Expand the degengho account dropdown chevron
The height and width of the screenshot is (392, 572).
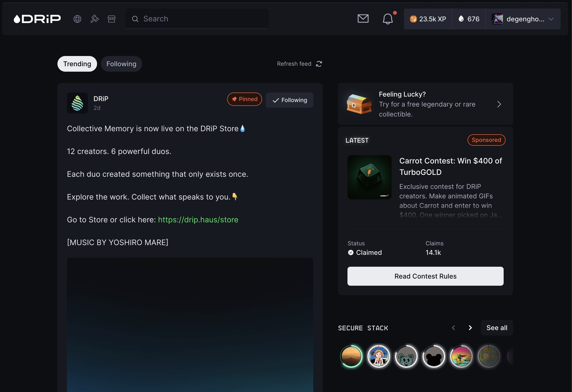(551, 19)
